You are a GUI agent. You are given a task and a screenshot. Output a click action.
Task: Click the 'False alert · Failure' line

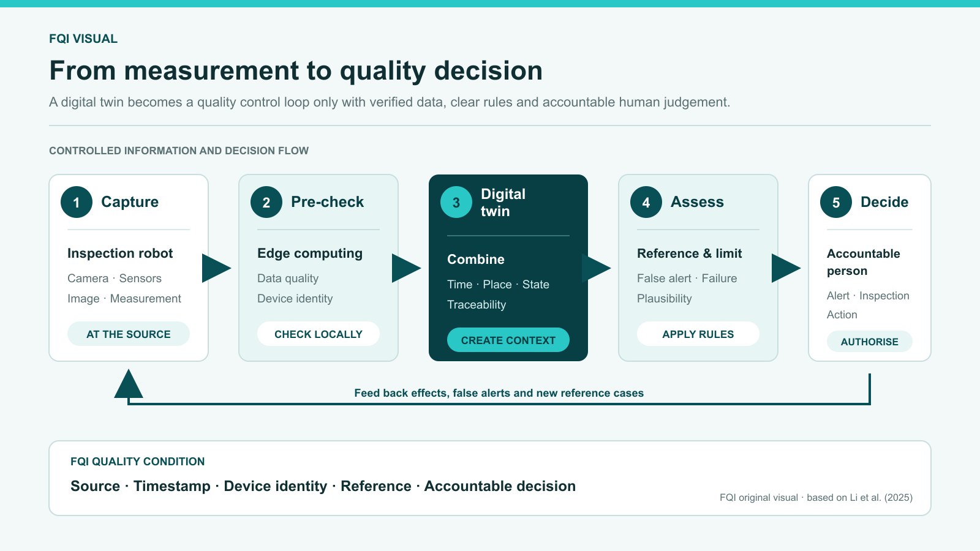pyautogui.click(x=687, y=279)
